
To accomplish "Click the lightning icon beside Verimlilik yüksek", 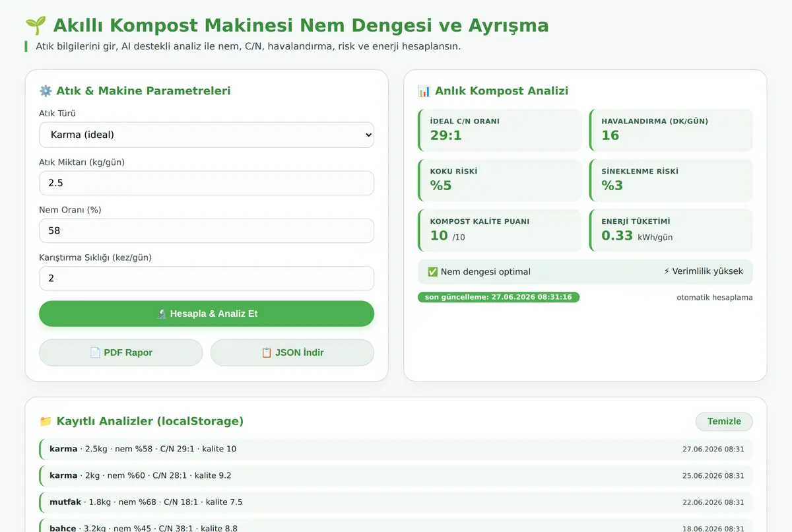I will [667, 271].
